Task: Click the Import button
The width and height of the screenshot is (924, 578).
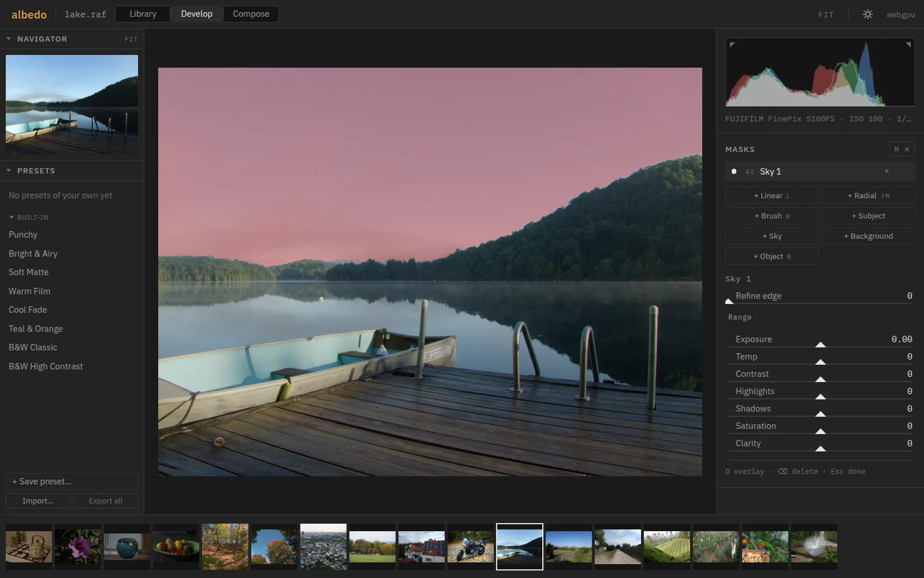Action: coord(38,501)
